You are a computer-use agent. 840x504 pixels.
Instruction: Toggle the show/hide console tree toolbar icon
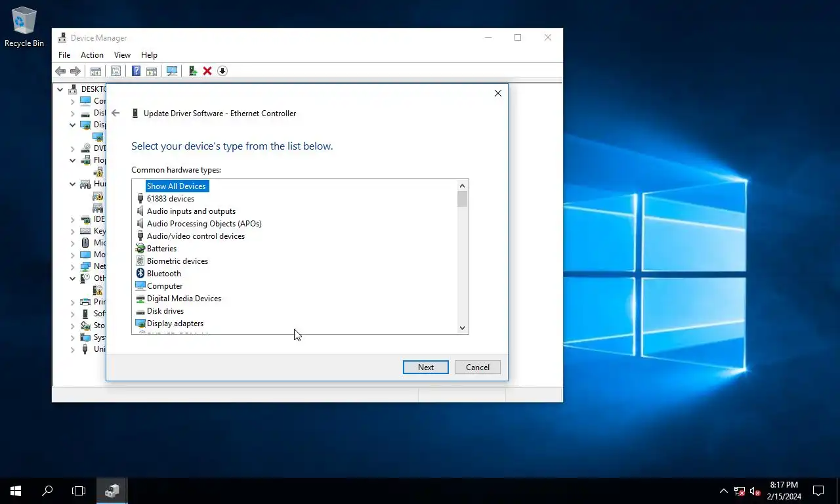[96, 71]
